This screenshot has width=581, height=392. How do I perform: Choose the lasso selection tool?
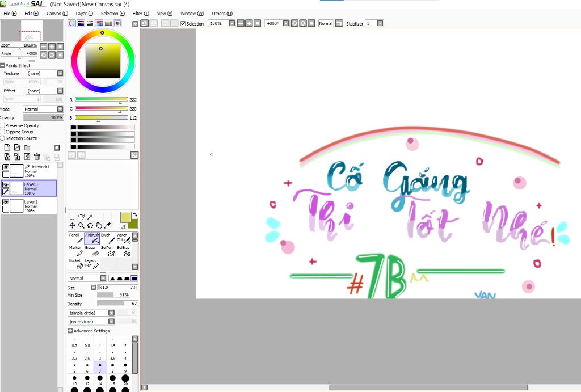(82, 217)
